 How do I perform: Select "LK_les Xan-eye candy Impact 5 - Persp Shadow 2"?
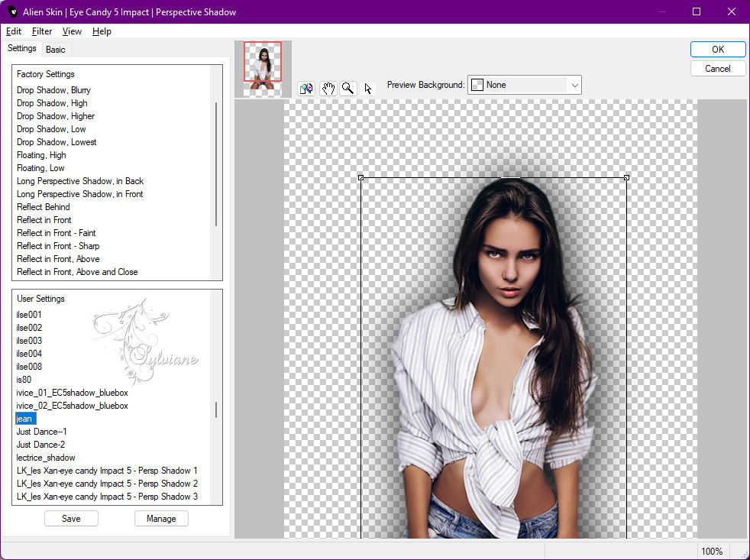pyautogui.click(x=107, y=483)
